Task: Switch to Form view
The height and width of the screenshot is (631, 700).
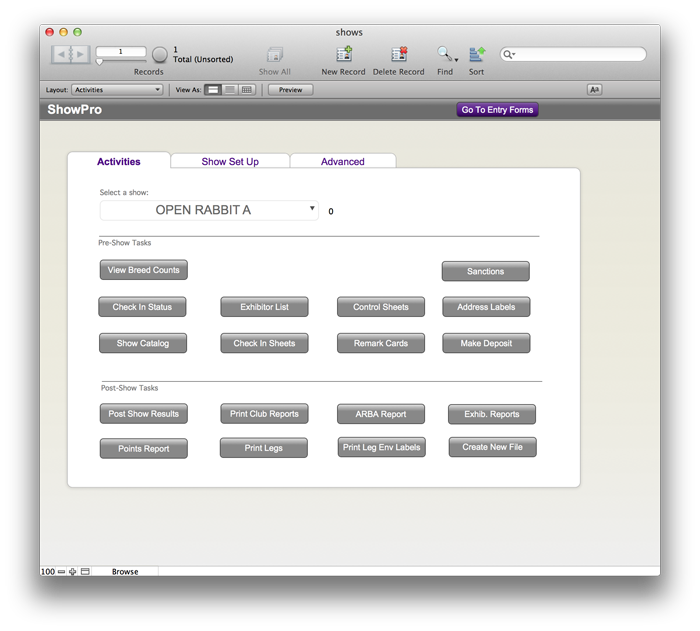Action: pyautogui.click(x=213, y=90)
